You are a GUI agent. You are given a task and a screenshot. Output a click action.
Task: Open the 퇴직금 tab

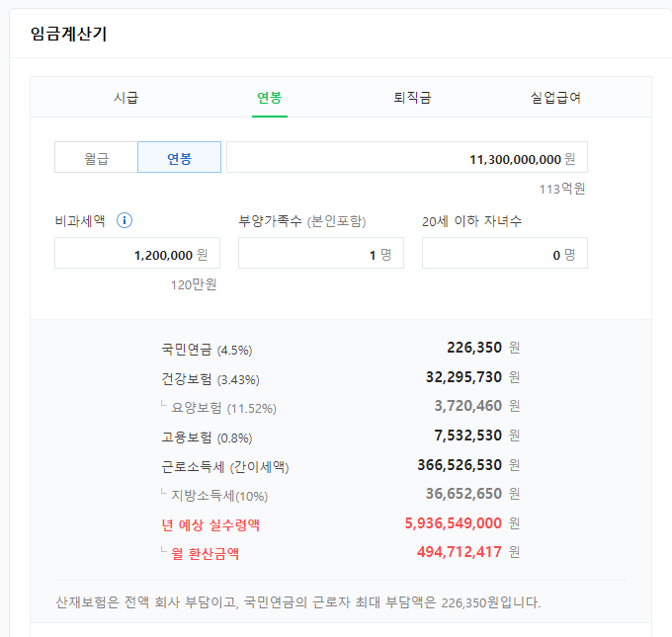tap(412, 98)
